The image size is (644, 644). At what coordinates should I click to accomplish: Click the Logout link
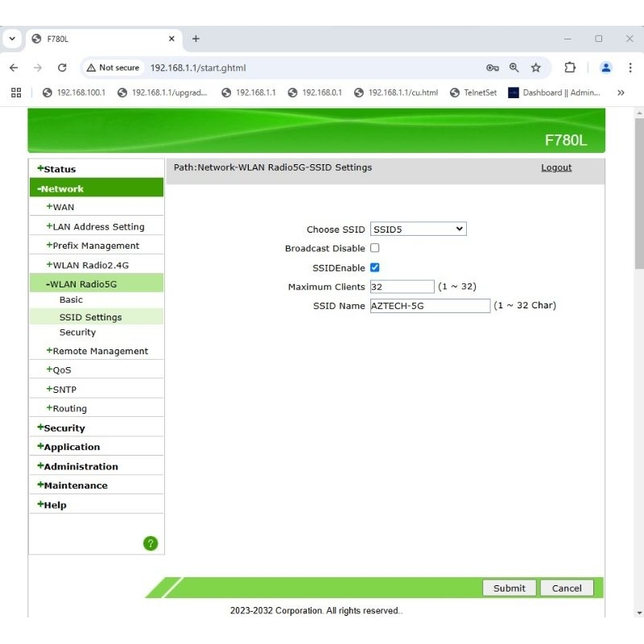click(x=556, y=167)
